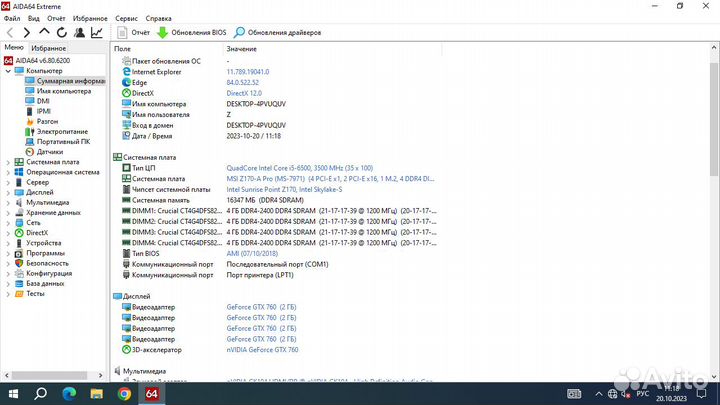720x405 pixels.
Task: Go up one level with the up arrow
Action: coord(44,32)
